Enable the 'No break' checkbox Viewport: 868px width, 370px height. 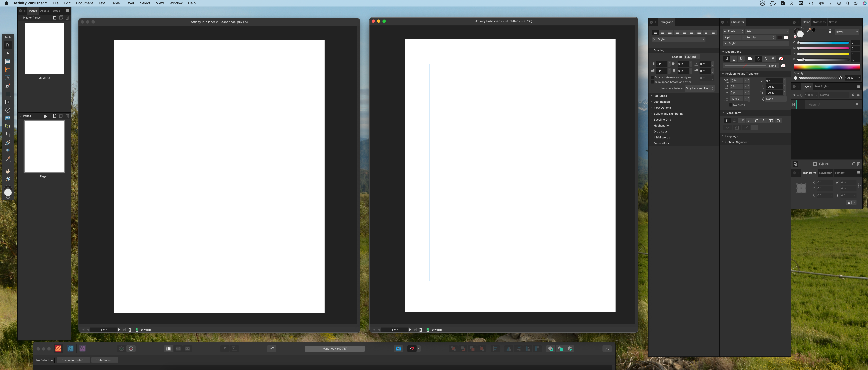pos(731,105)
